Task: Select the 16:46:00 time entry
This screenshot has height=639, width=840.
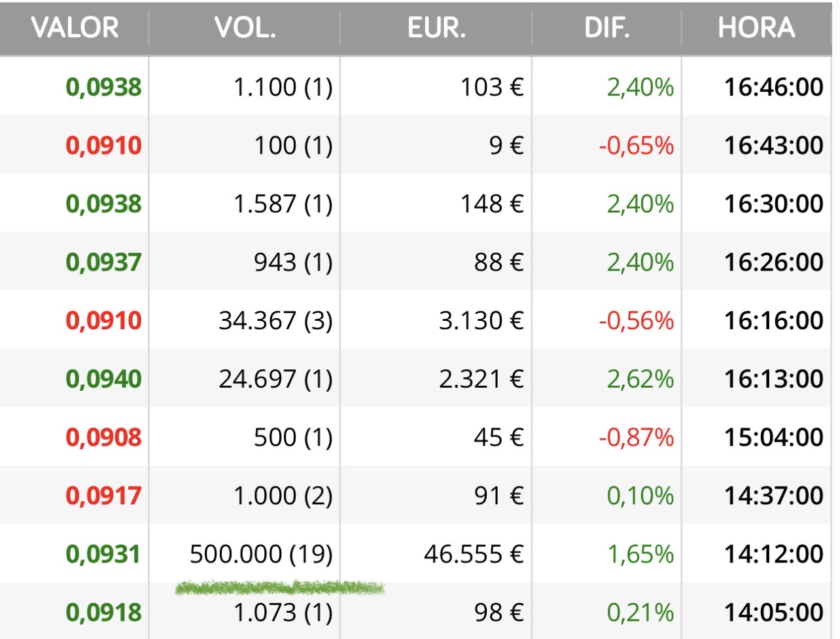Action: point(773,87)
